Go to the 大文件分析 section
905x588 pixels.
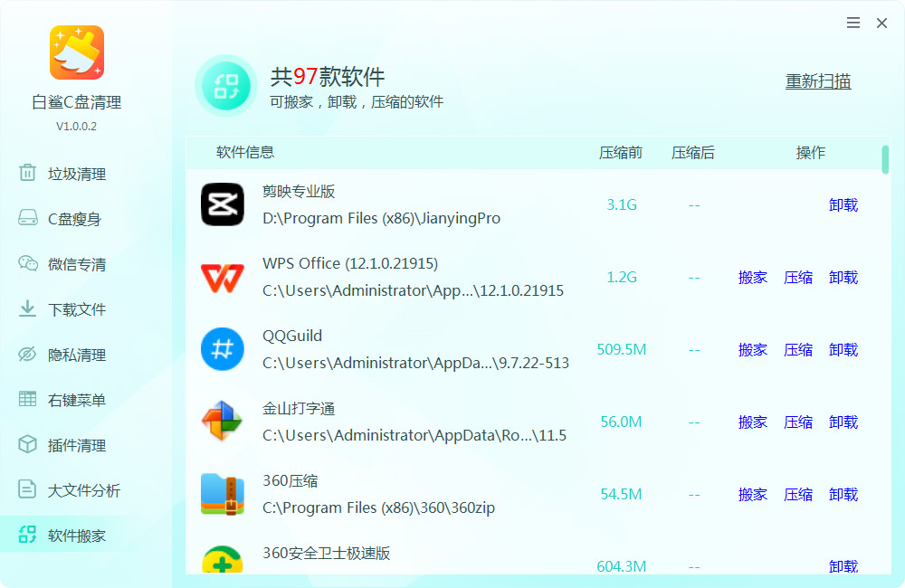[x=86, y=490]
